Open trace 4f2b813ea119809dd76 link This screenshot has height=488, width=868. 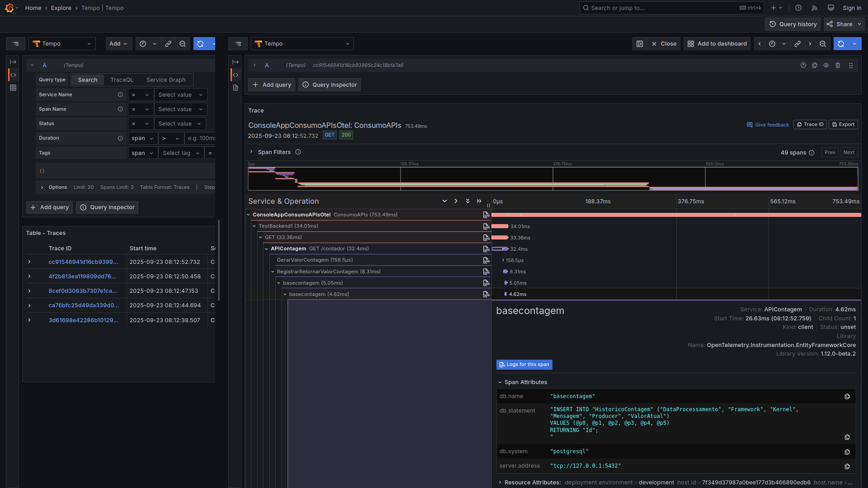tap(82, 277)
